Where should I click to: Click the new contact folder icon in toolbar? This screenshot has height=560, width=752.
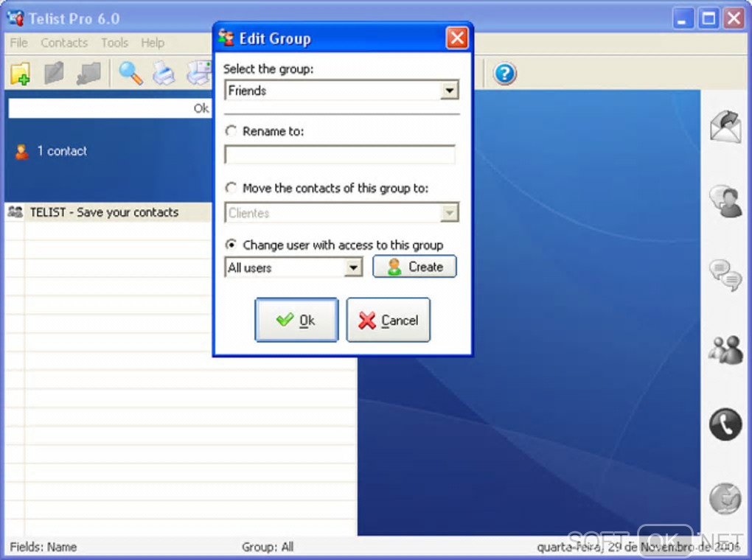coord(21,74)
